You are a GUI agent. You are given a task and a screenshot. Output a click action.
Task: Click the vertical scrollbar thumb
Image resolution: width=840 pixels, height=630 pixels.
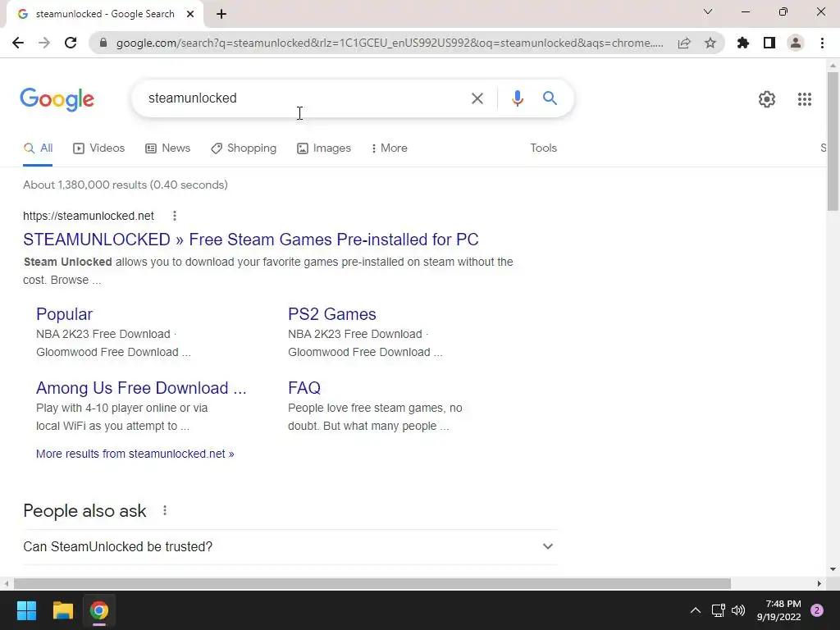point(833,140)
